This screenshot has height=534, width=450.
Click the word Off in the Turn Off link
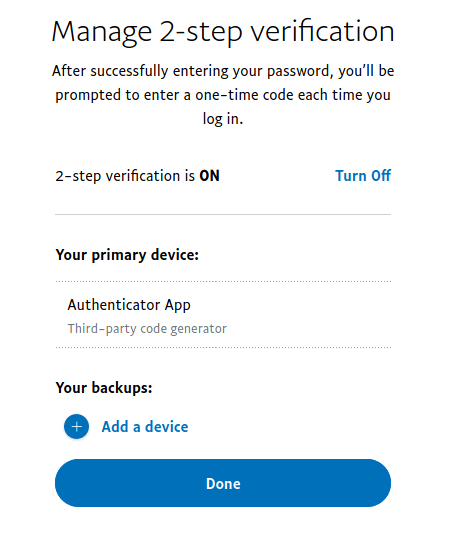click(381, 176)
